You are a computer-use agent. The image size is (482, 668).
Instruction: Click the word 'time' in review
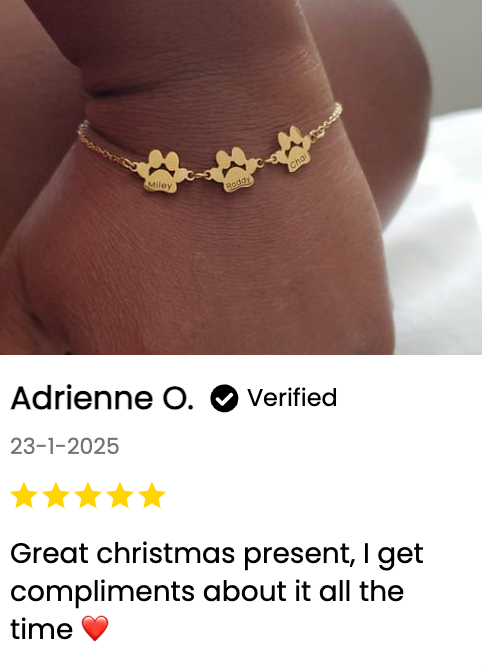[x=41, y=629]
